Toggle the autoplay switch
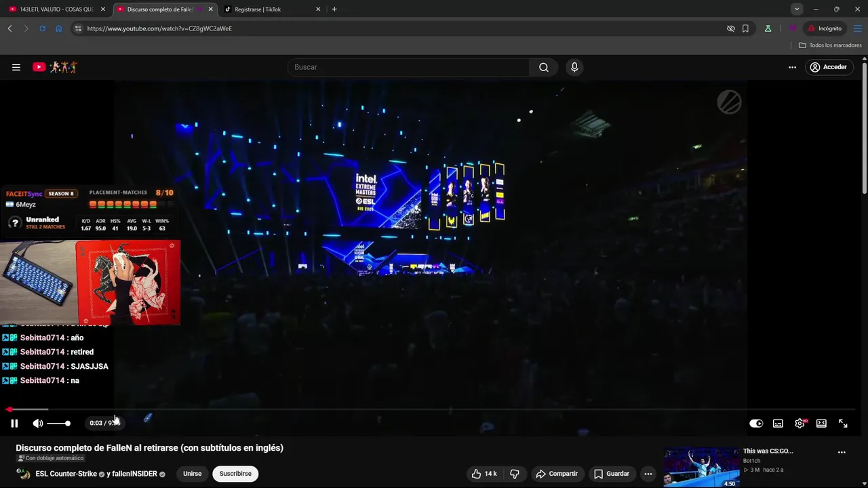868x488 pixels. coord(756,424)
